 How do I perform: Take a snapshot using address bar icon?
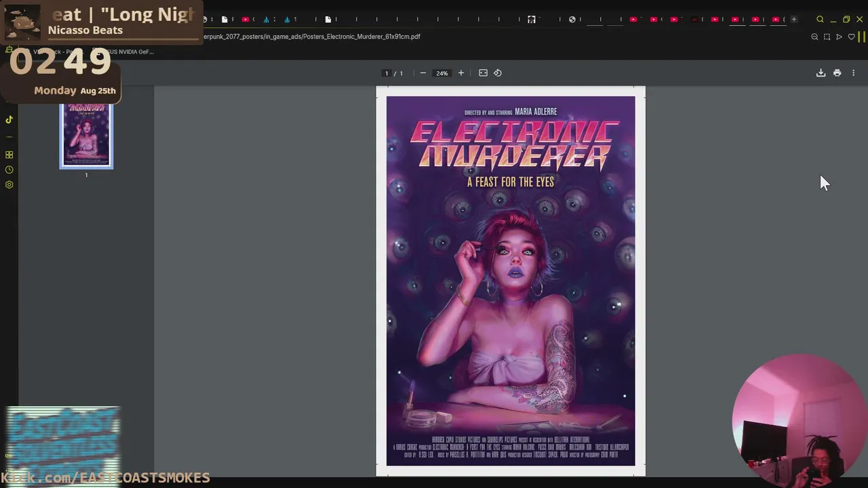[x=827, y=37]
